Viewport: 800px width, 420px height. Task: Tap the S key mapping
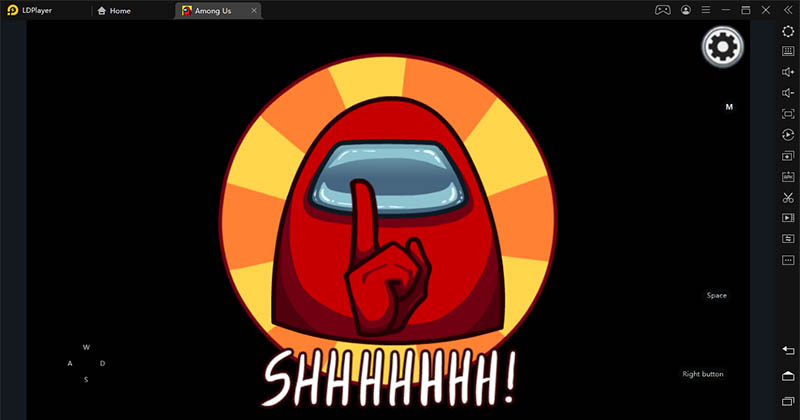pyautogui.click(x=86, y=380)
